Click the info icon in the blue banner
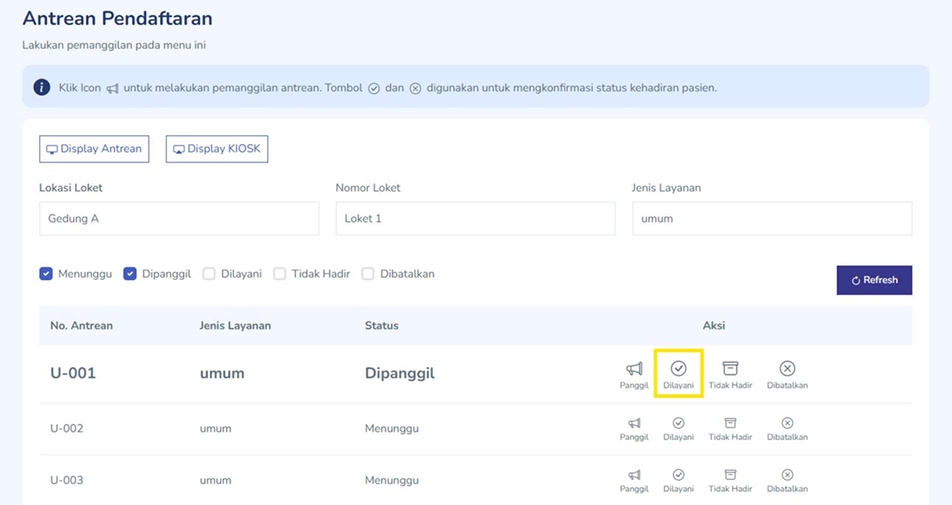The height and width of the screenshot is (505, 952). pos(41,87)
